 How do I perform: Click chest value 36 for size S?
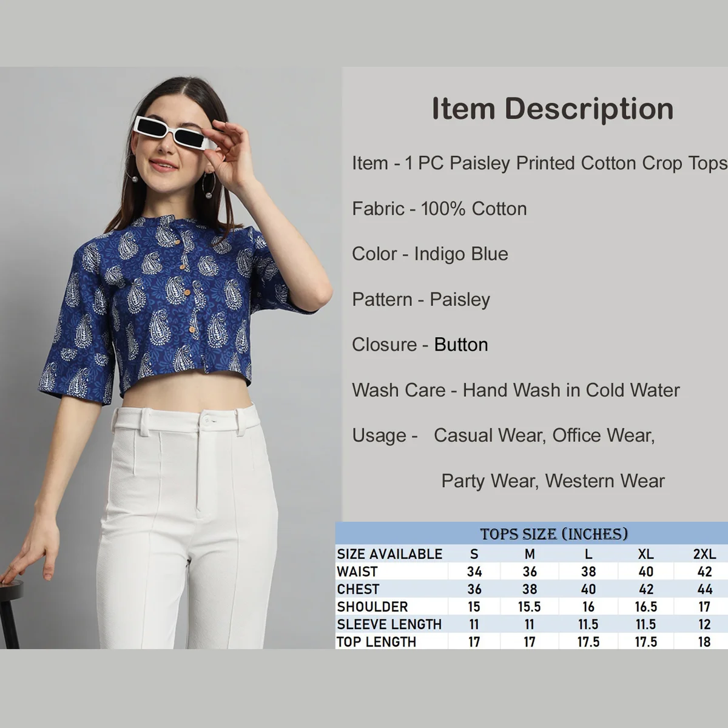pos(474,589)
